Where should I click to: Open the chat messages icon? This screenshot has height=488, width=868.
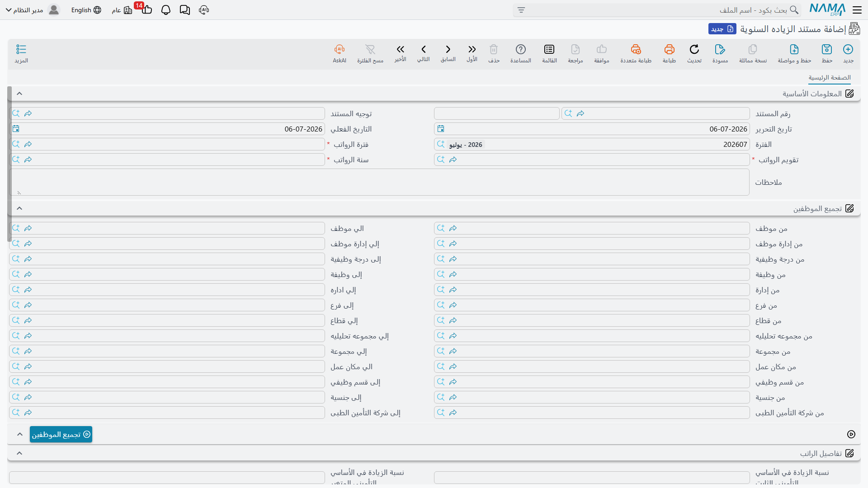coord(185,10)
